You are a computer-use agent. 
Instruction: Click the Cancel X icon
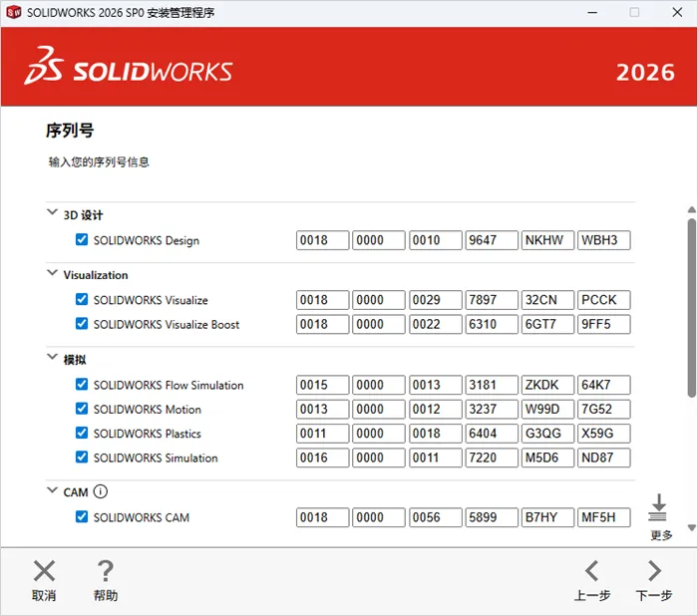[x=44, y=571]
